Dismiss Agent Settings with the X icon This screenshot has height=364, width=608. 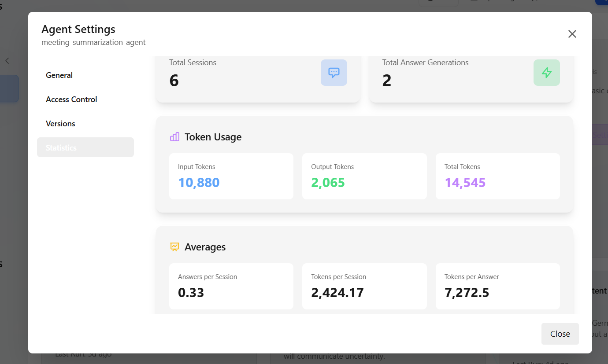click(572, 33)
